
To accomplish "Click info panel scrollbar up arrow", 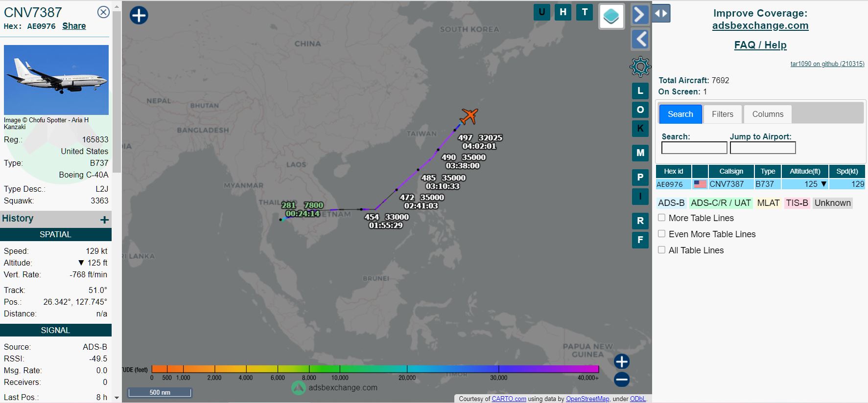I will click(x=117, y=7).
